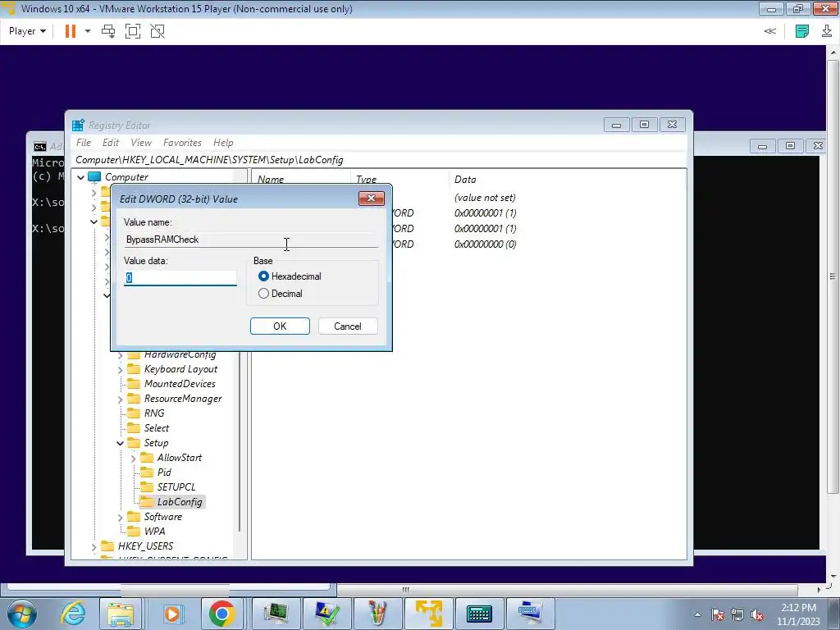
Task: Open the Edit menu in Registry Editor
Action: (x=111, y=143)
